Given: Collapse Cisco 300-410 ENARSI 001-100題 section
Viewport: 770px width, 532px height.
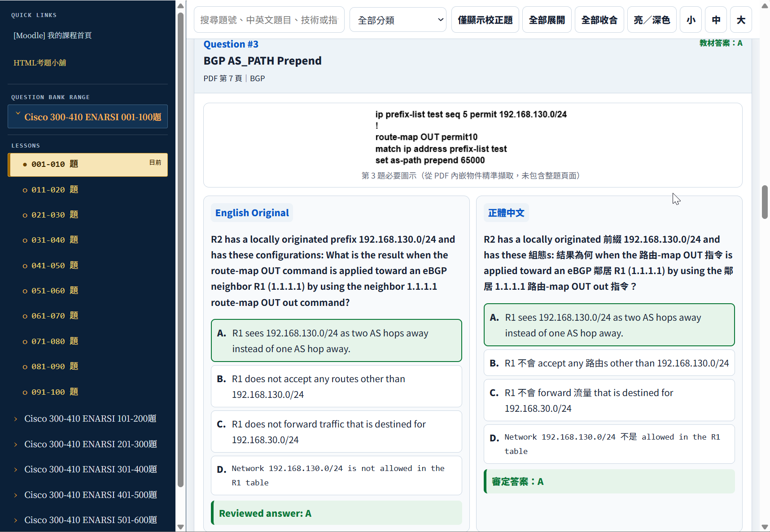Looking at the screenshot, I should pyautogui.click(x=88, y=117).
